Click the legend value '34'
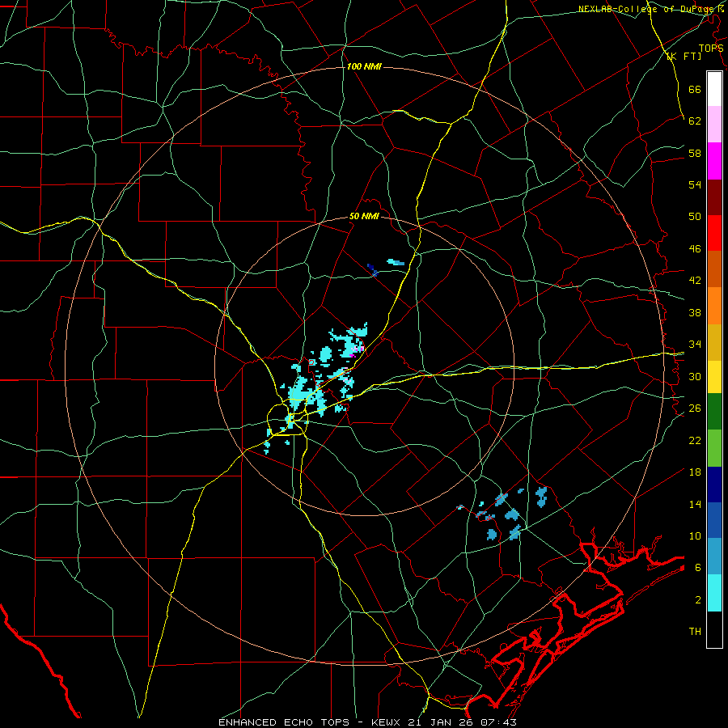 point(695,345)
